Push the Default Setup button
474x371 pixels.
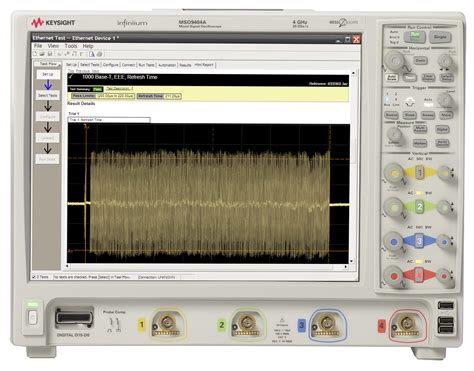pyautogui.click(x=446, y=78)
